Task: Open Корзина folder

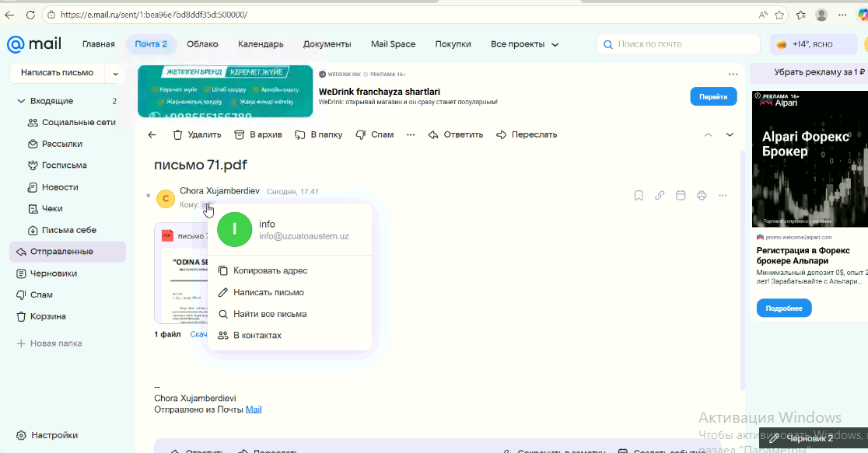Action: pos(41,316)
